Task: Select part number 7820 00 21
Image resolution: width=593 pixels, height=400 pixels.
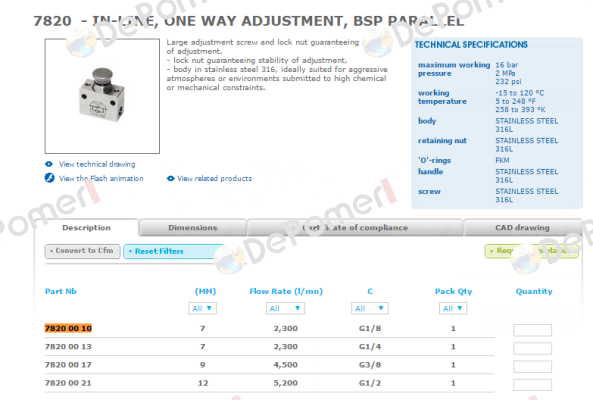Action: (x=68, y=383)
